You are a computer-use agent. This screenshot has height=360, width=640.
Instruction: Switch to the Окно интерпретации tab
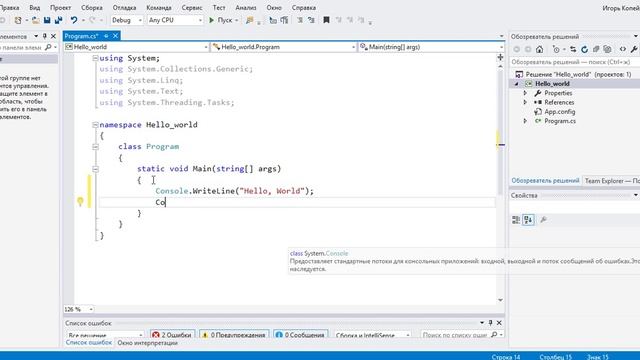pos(147,343)
